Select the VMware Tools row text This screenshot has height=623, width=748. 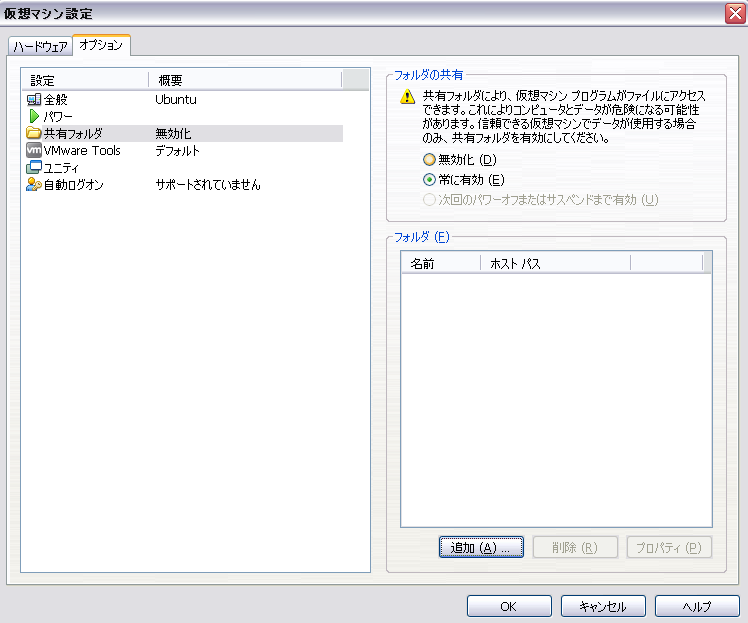(x=82, y=150)
